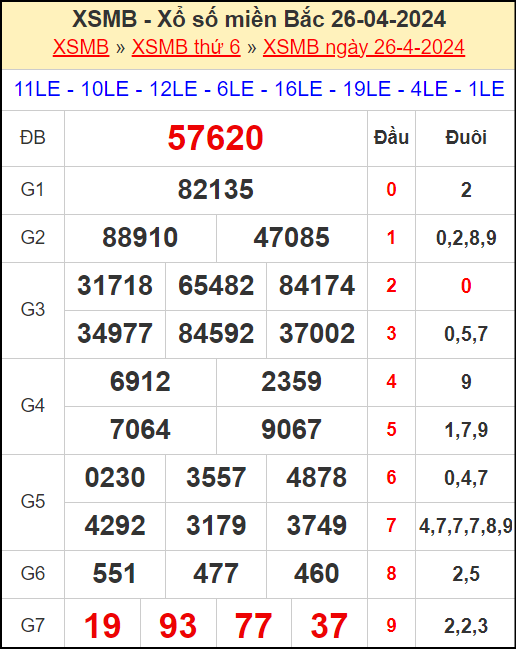Viewport: 516px width, 649px height.
Task: Click G5 number 0230
Action: tap(115, 478)
